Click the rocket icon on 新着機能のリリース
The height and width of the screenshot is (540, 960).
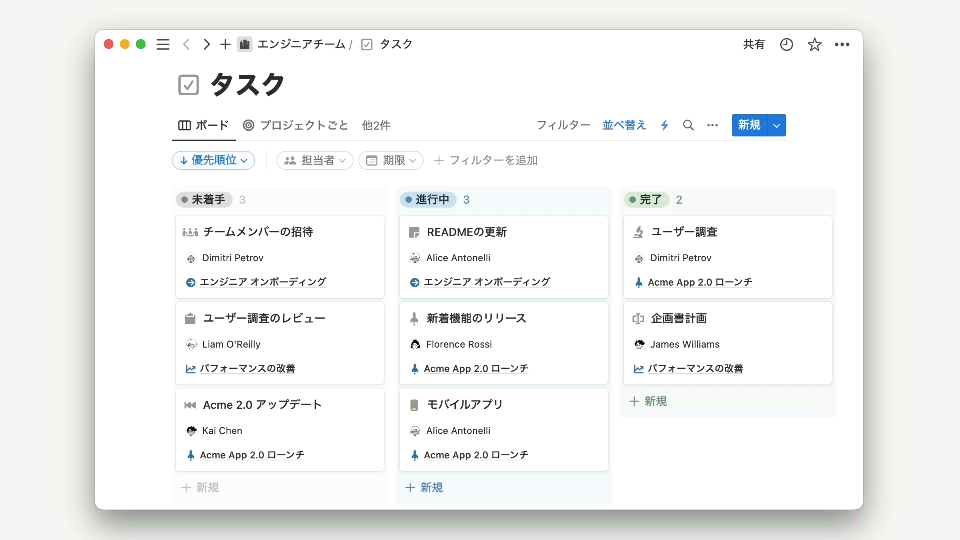click(414, 318)
